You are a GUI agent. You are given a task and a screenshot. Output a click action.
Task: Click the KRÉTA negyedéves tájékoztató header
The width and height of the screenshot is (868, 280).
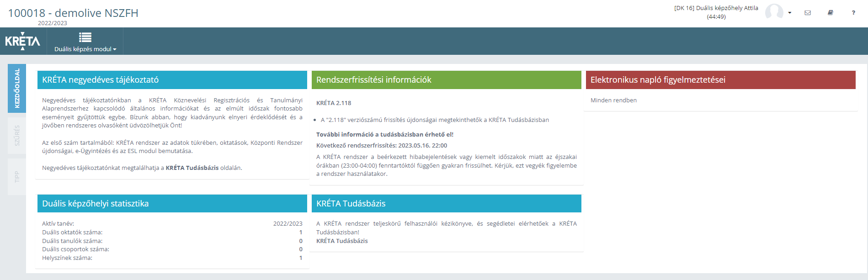point(172,80)
